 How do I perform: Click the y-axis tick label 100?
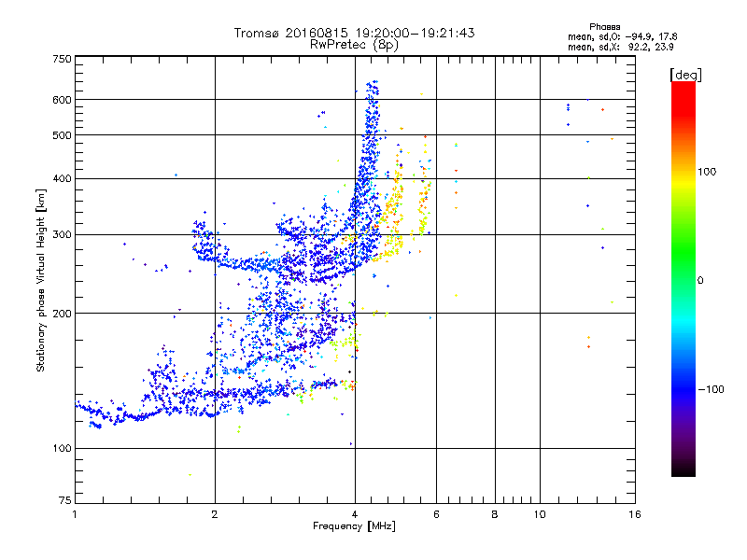pos(62,448)
